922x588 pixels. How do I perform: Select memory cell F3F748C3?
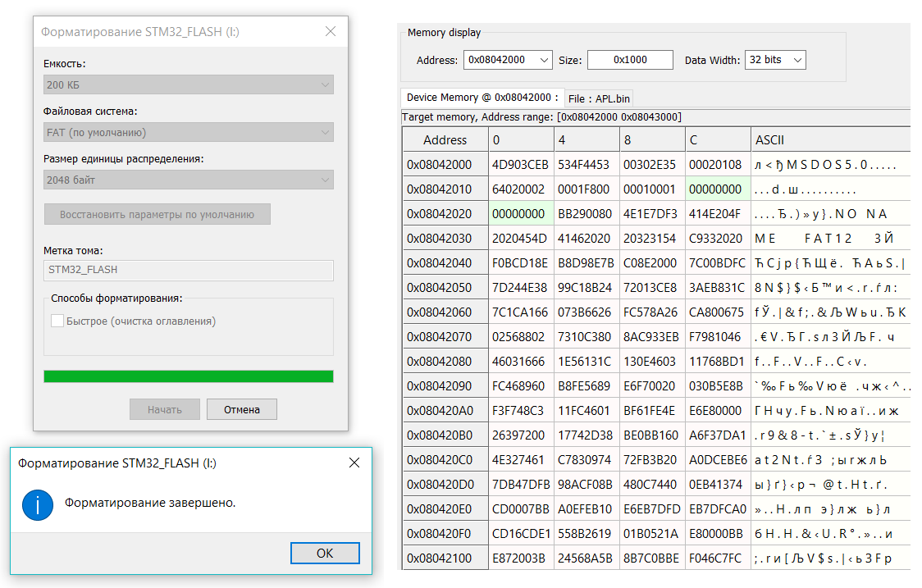click(521, 410)
